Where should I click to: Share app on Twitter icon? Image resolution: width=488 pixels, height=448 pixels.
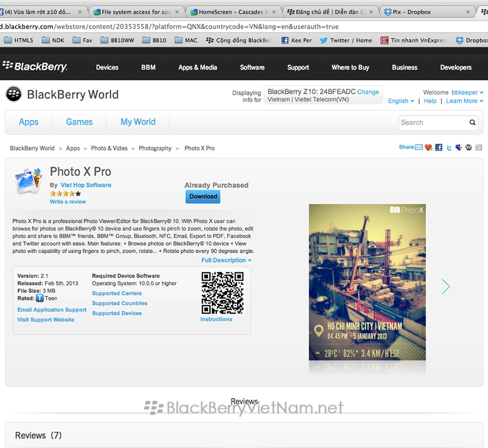(449, 148)
